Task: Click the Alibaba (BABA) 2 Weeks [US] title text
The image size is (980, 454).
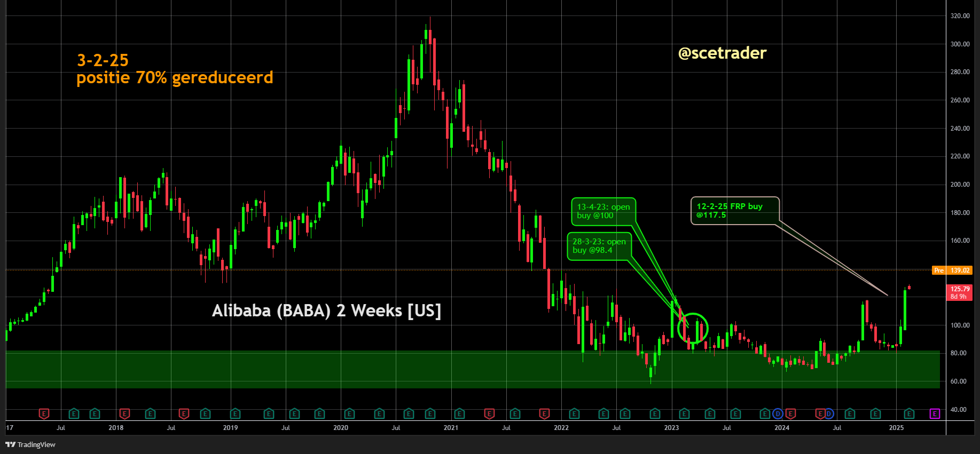Action: point(327,310)
